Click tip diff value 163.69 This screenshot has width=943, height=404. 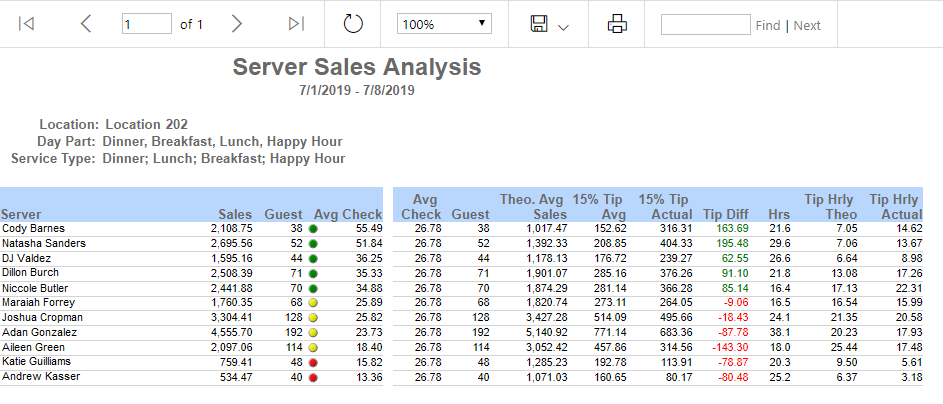733,228
